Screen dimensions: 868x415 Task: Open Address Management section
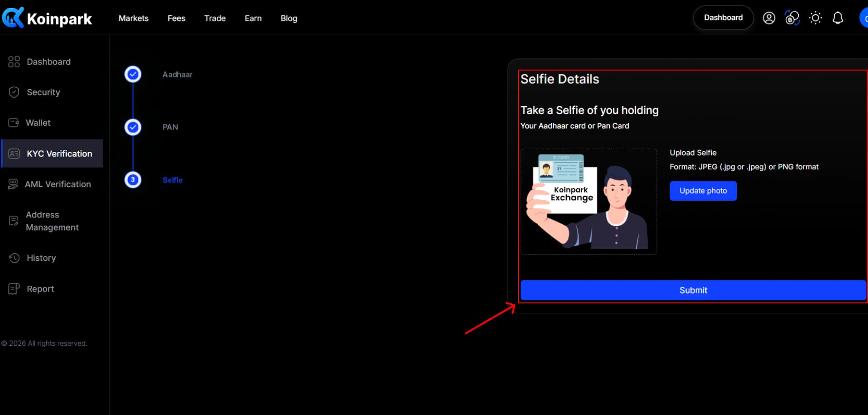point(52,221)
